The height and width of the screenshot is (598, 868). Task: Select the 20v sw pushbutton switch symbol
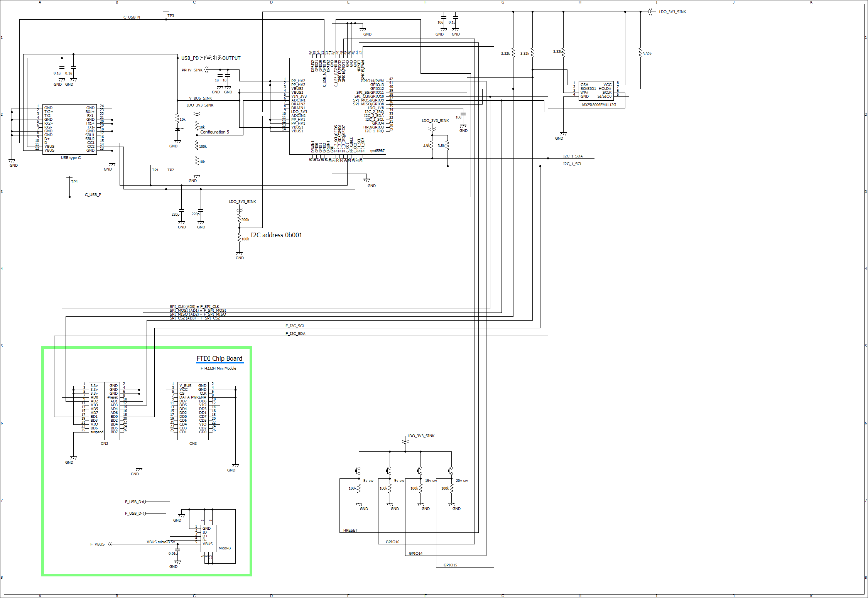[451, 471]
